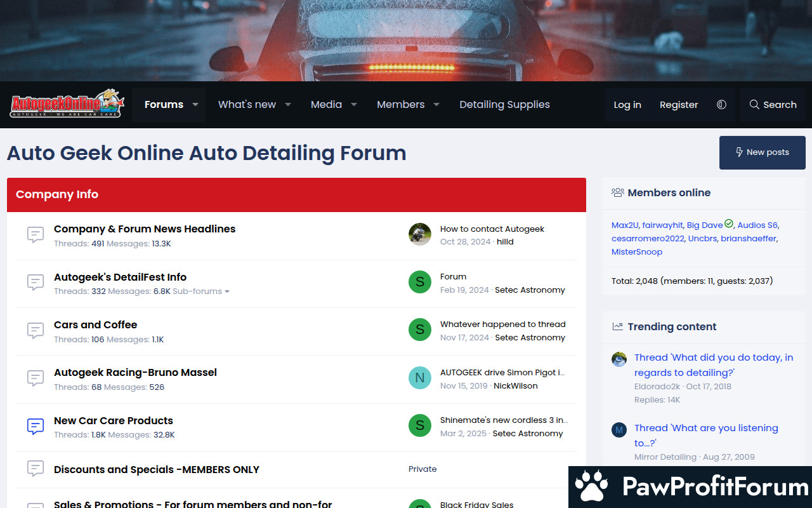Open 'How to contact Autogeek' thread

click(x=492, y=229)
